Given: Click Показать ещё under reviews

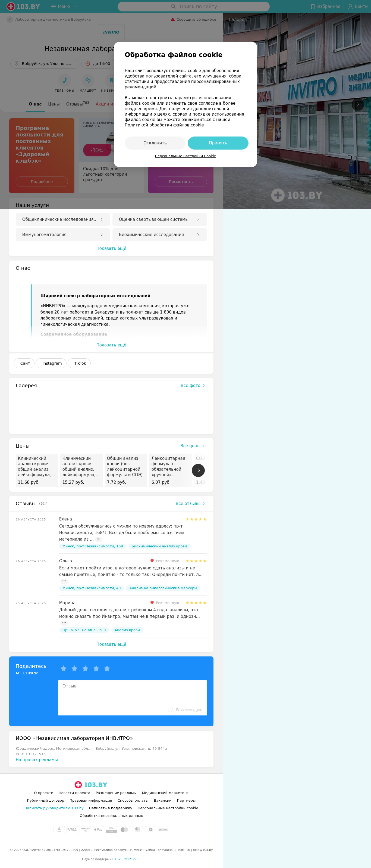Looking at the screenshot, I should click(111, 644).
